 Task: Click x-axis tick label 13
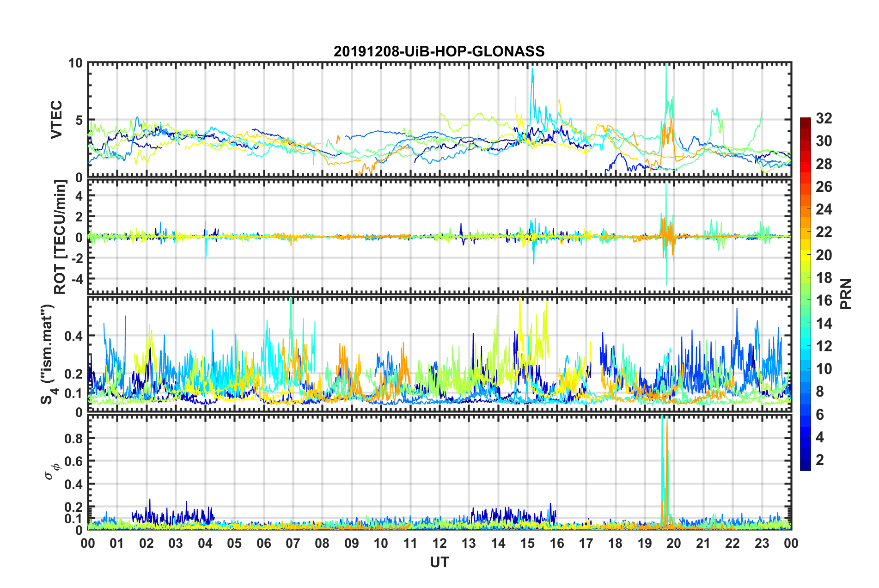pyautogui.click(x=469, y=543)
